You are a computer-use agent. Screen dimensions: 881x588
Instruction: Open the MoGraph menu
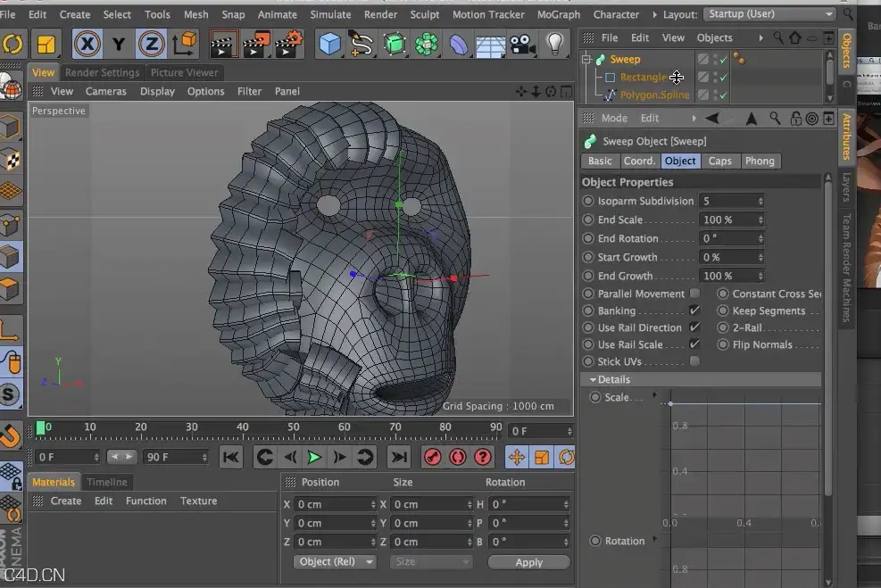click(x=558, y=14)
